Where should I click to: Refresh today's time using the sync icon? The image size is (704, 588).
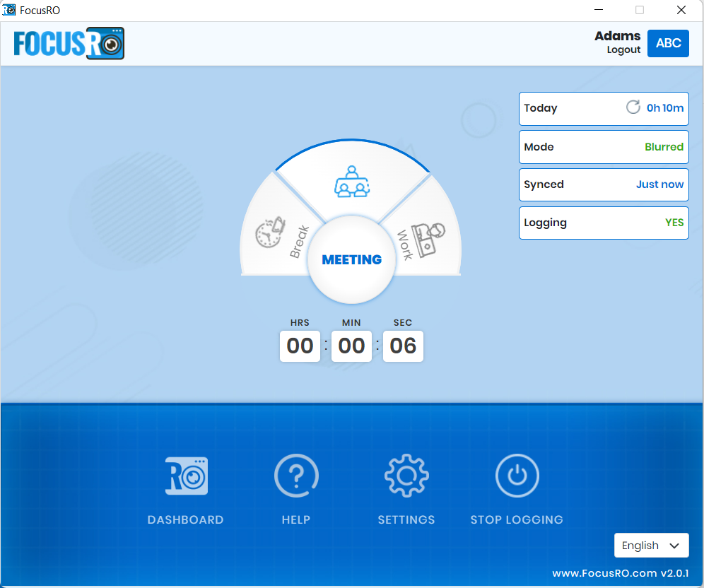click(633, 107)
